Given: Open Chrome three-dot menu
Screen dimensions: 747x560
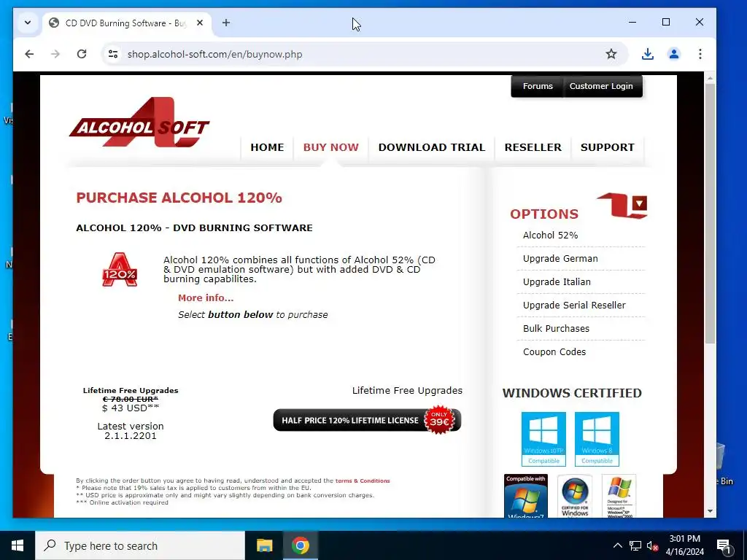Looking at the screenshot, I should point(700,54).
